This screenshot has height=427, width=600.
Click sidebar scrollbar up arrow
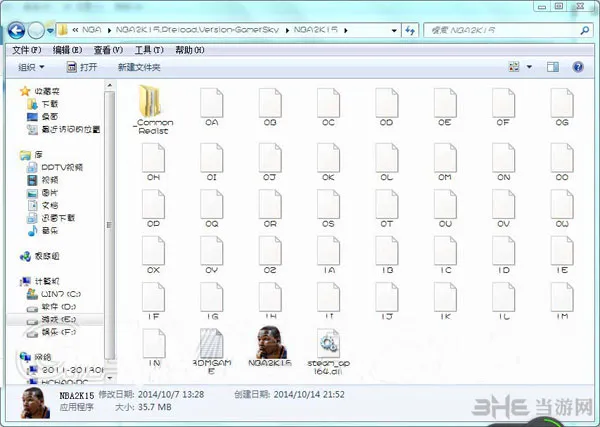pyautogui.click(x=110, y=85)
